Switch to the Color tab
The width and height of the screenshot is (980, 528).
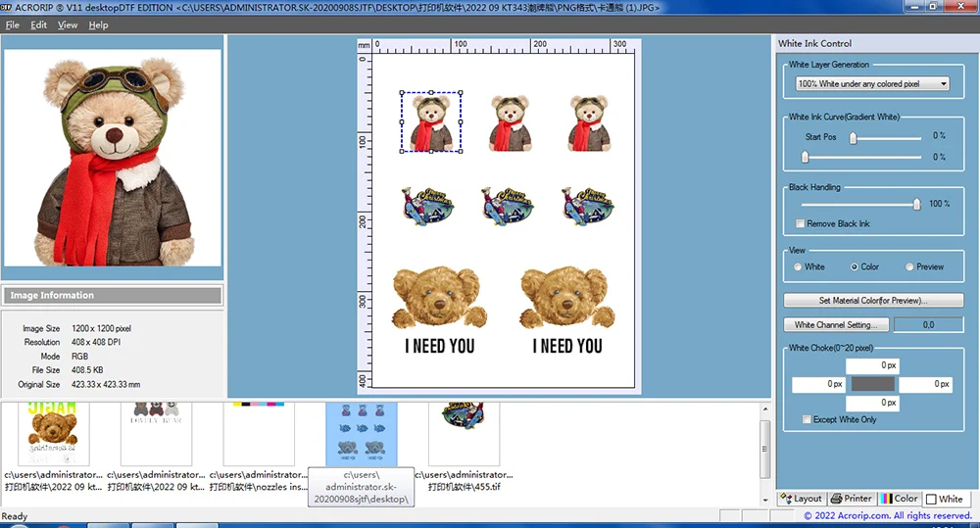[x=900, y=499]
